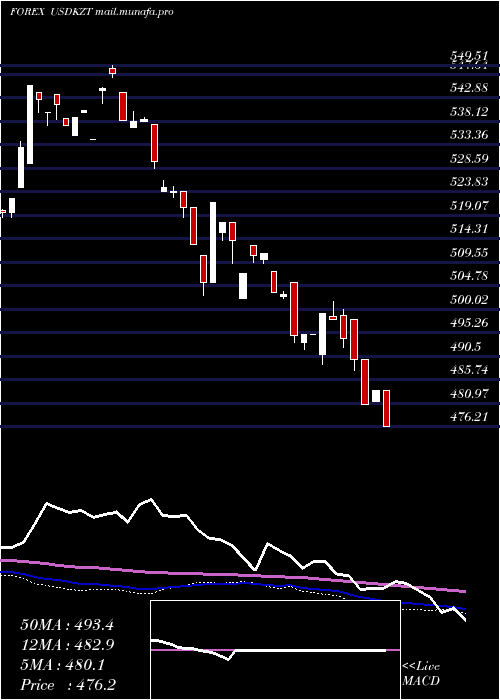Click the 12MA : 482.9 readout
The width and height of the screenshot is (500, 700).
coord(67,645)
